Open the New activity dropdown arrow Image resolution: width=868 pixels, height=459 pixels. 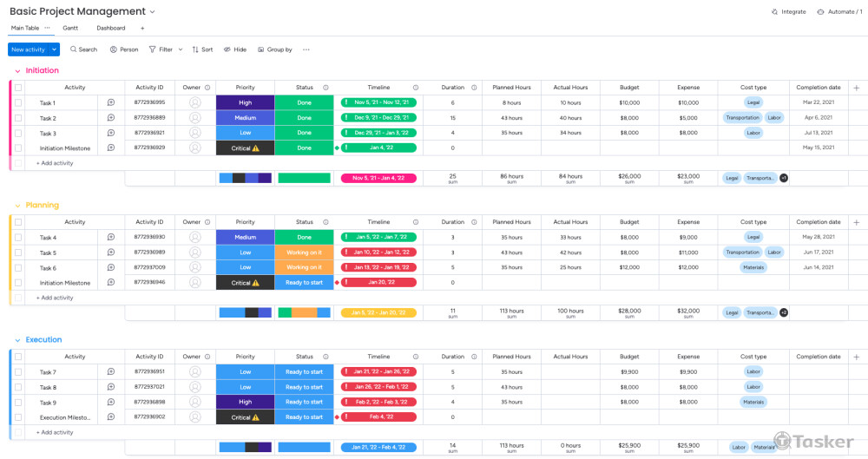(x=54, y=49)
